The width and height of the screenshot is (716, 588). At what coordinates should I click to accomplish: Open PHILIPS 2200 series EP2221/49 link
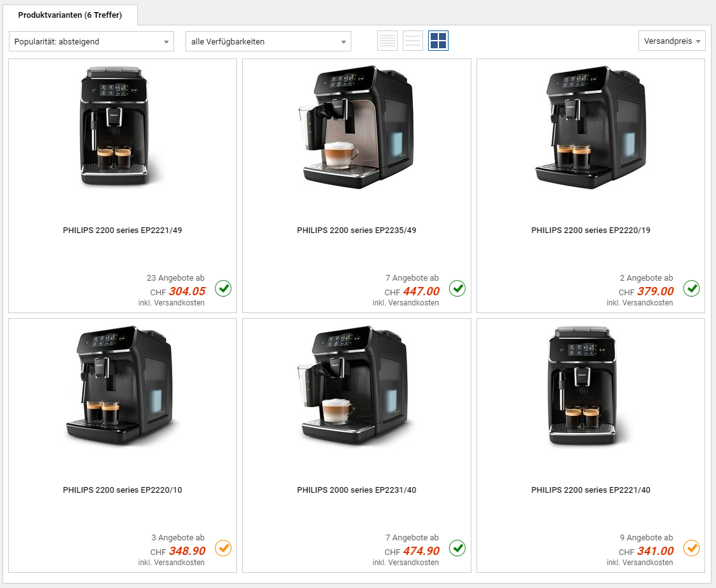[123, 231]
